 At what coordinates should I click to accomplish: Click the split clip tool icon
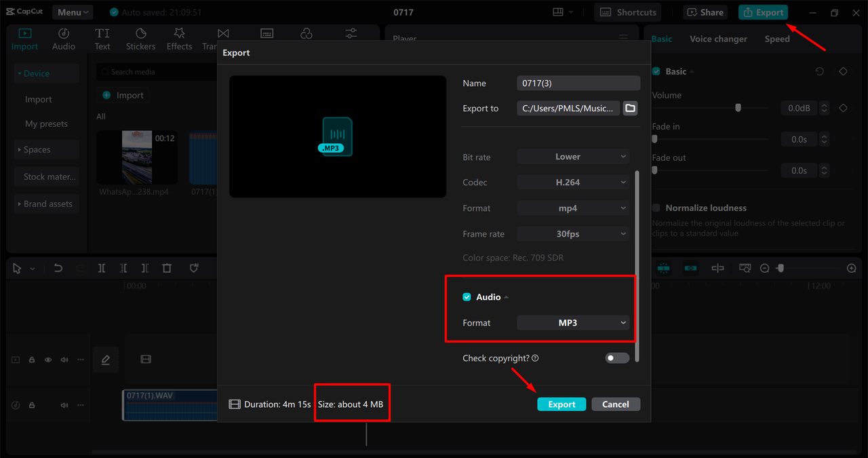click(102, 268)
